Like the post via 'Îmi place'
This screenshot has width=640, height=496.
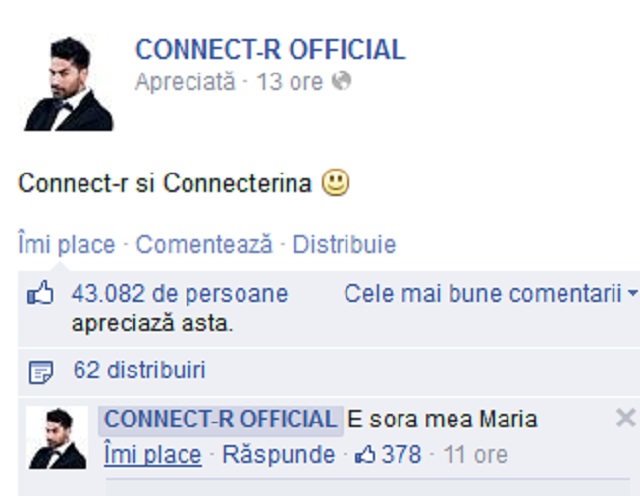(66, 244)
